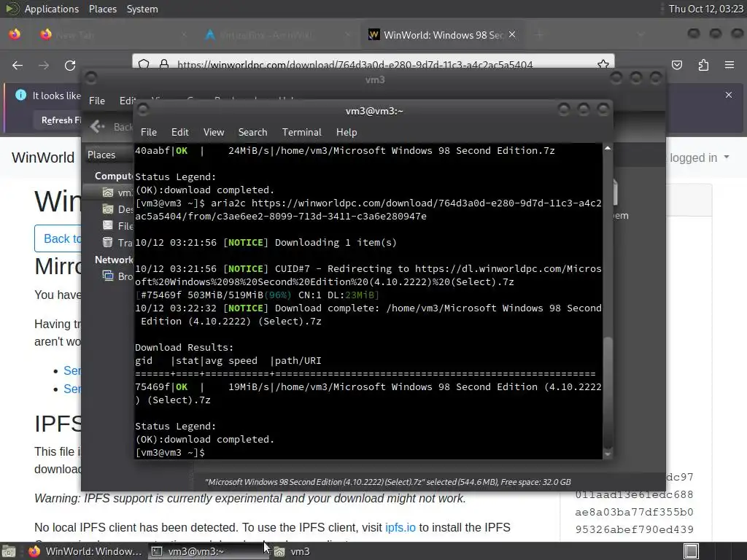Close the WinWorld Windows 98 tab
Viewport: 747px width, 560px height.
[512, 35]
